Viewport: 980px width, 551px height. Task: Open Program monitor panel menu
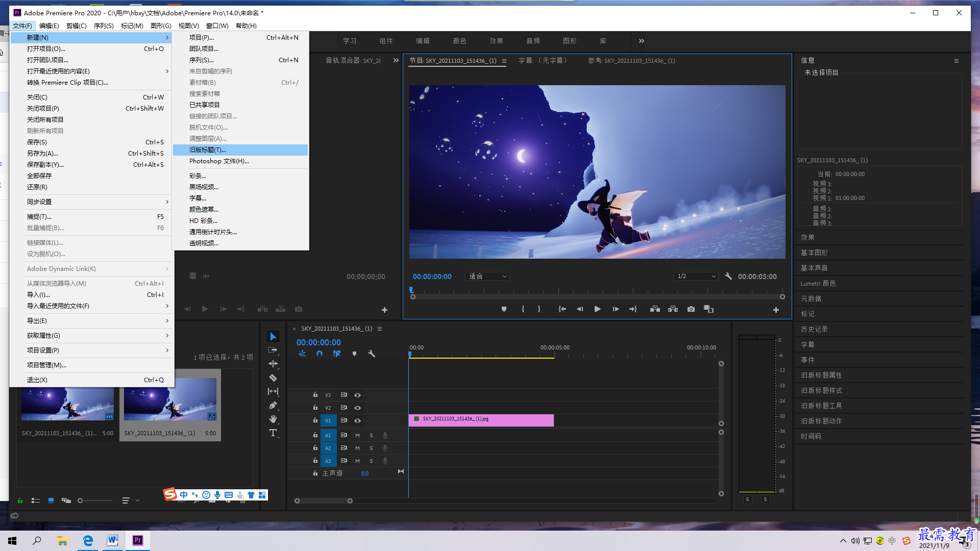coord(504,61)
